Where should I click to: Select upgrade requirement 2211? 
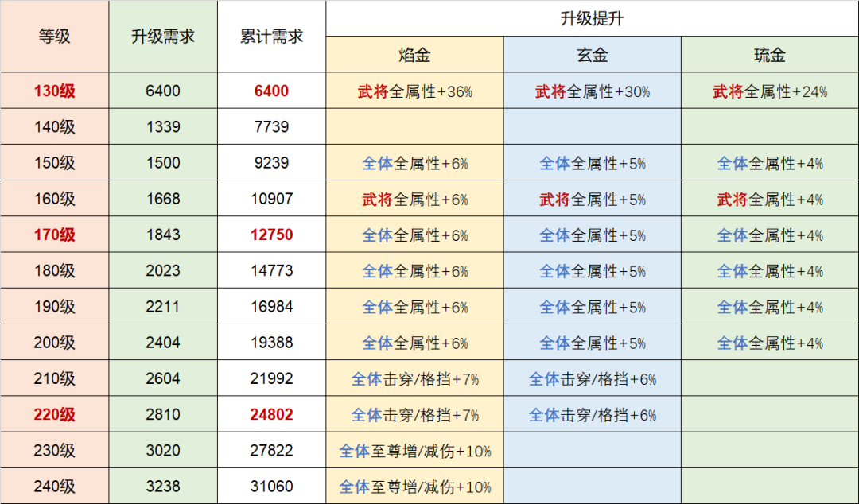click(x=163, y=306)
